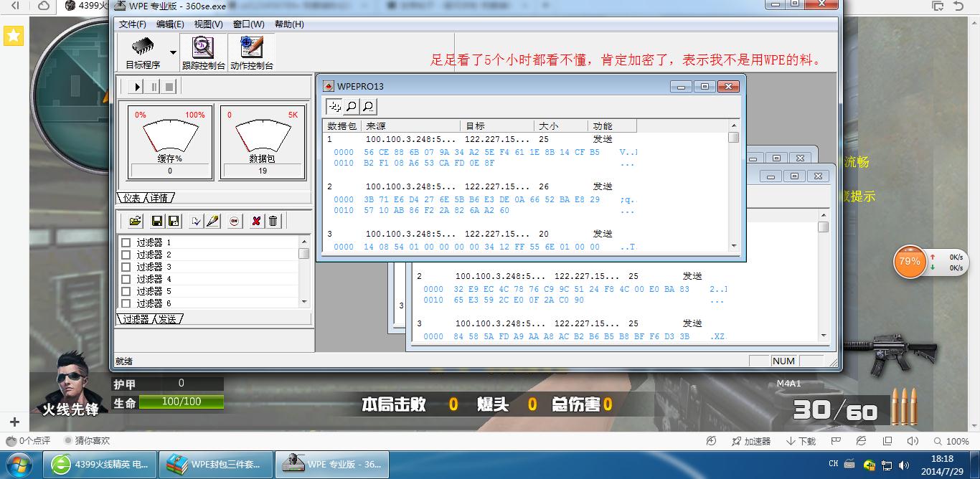
Task: Start capturing with the play button
Action: tap(136, 87)
